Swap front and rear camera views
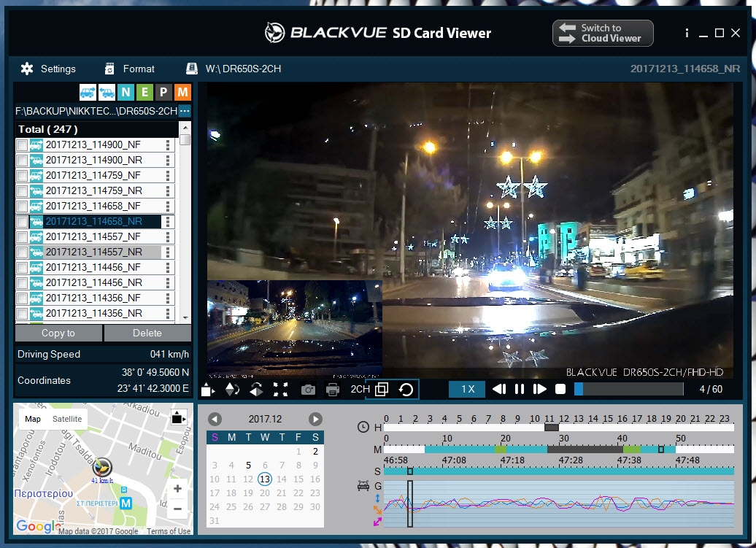The width and height of the screenshot is (756, 548). [x=406, y=389]
